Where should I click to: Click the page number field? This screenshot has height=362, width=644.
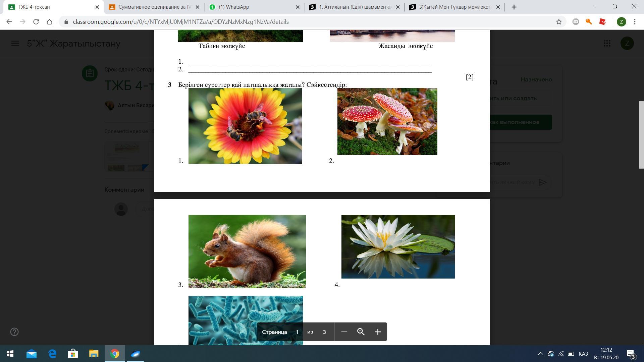(x=297, y=332)
